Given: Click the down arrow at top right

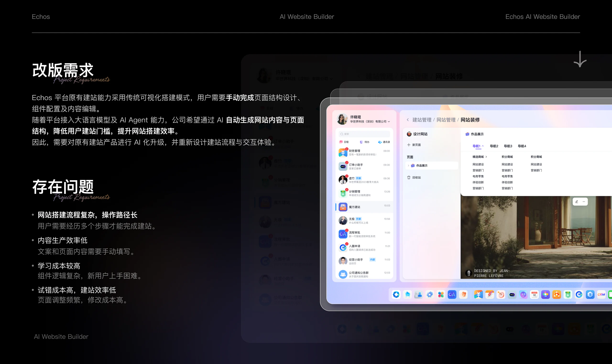Looking at the screenshot, I should point(580,59).
